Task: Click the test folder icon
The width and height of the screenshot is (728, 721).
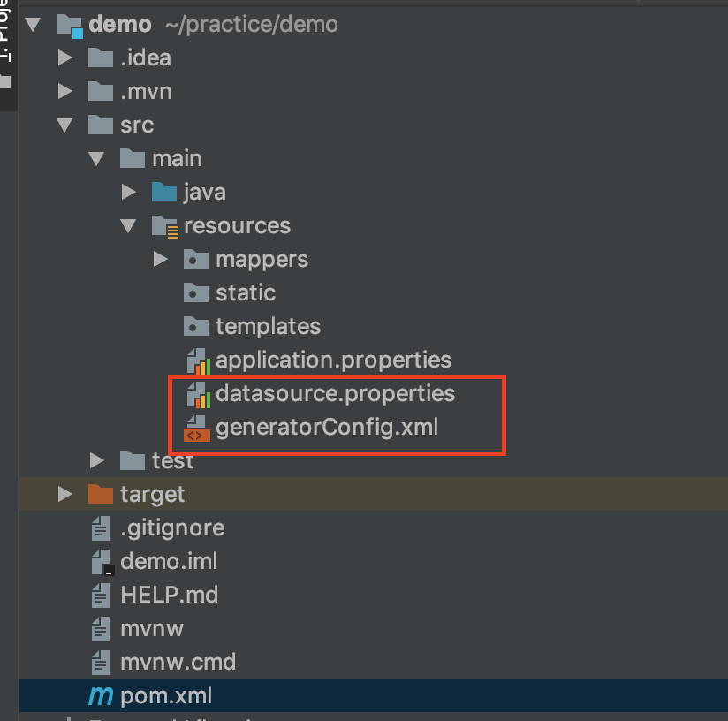Action: [133, 460]
